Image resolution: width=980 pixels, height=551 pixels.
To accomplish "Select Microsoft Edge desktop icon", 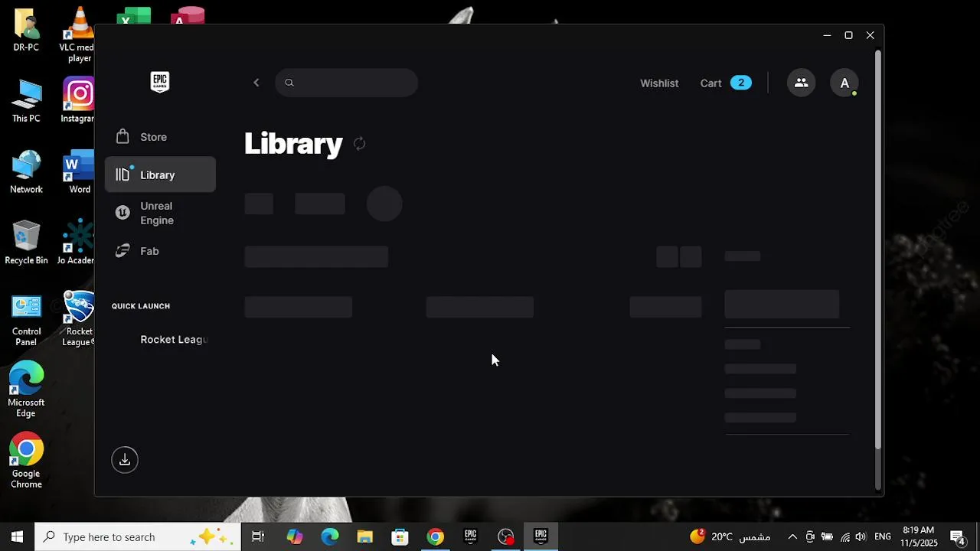I will (26, 390).
